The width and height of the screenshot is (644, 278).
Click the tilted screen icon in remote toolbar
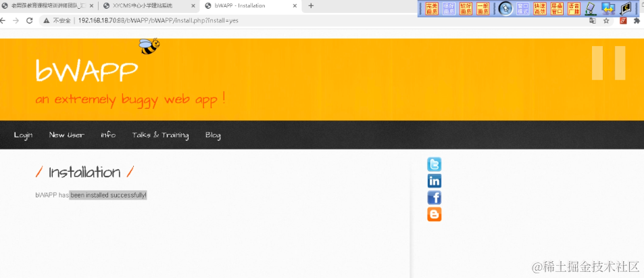coord(591,9)
